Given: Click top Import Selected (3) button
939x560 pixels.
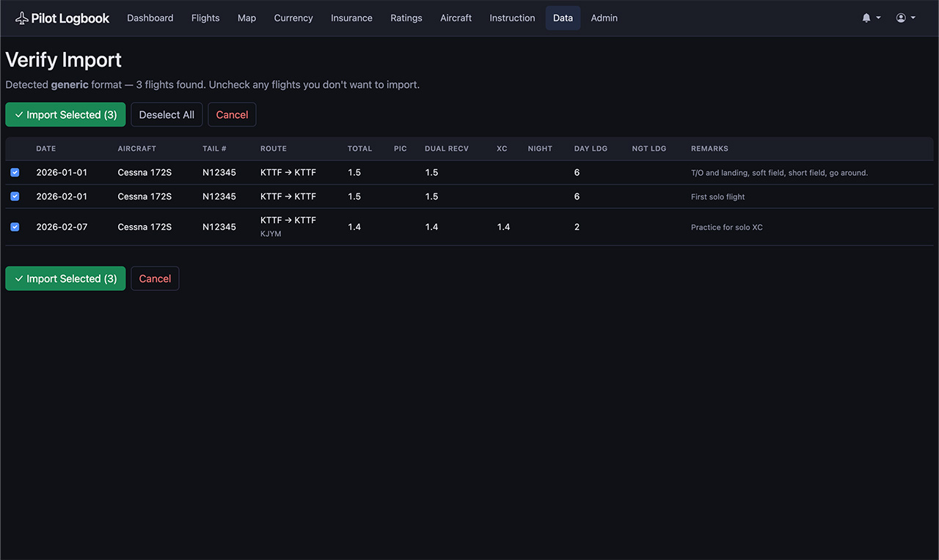Looking at the screenshot, I should 65,115.
